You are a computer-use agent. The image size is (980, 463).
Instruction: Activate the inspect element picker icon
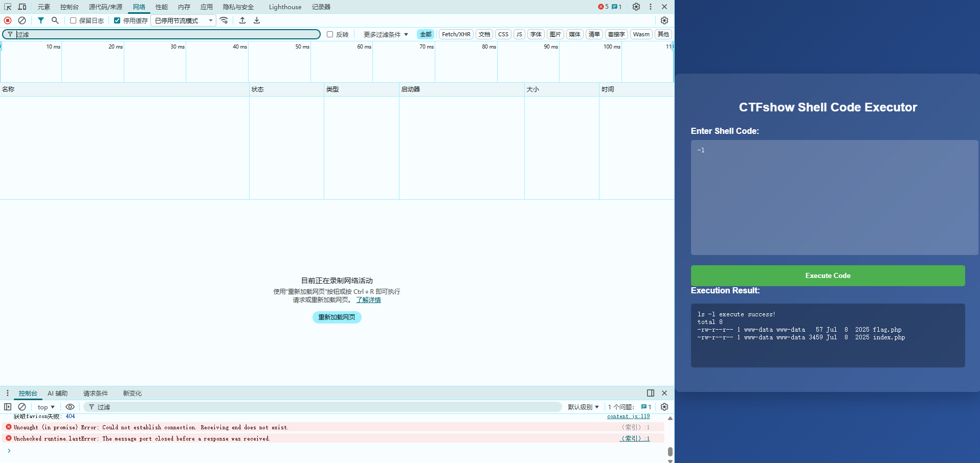(x=8, y=7)
